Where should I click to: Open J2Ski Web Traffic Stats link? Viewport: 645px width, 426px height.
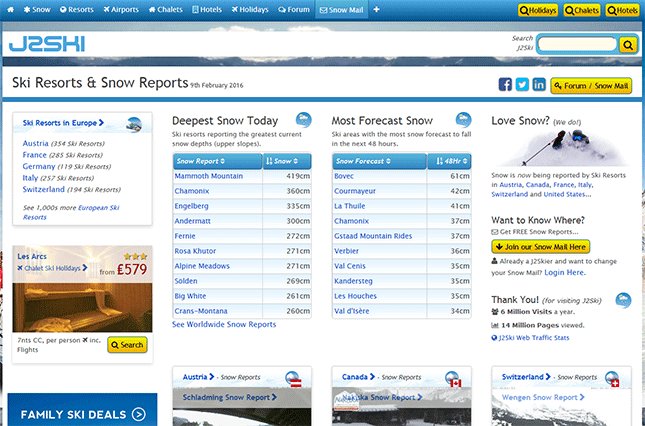(534, 338)
